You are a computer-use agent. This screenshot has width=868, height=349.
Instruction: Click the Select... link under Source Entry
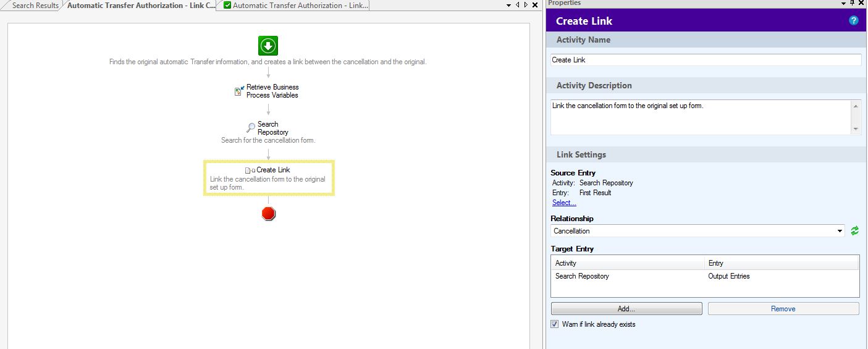point(564,203)
